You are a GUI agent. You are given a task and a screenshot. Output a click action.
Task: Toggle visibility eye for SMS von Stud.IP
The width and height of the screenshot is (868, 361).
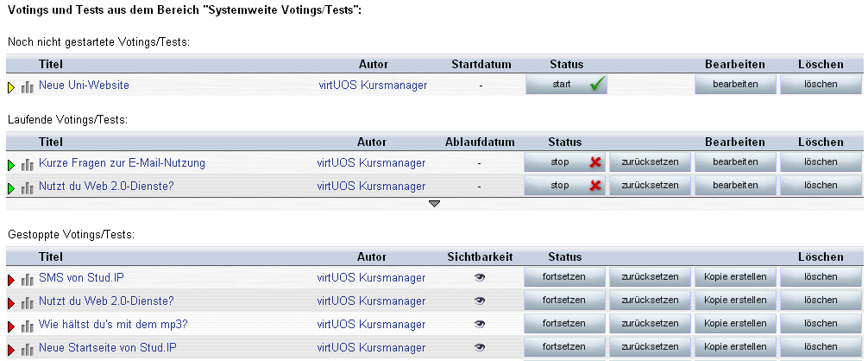pos(480,278)
